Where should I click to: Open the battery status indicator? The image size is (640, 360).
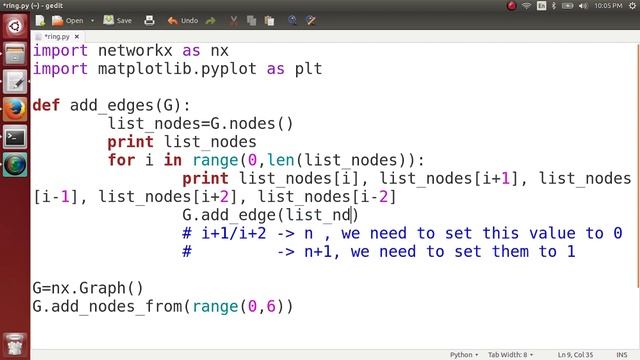(567, 6)
